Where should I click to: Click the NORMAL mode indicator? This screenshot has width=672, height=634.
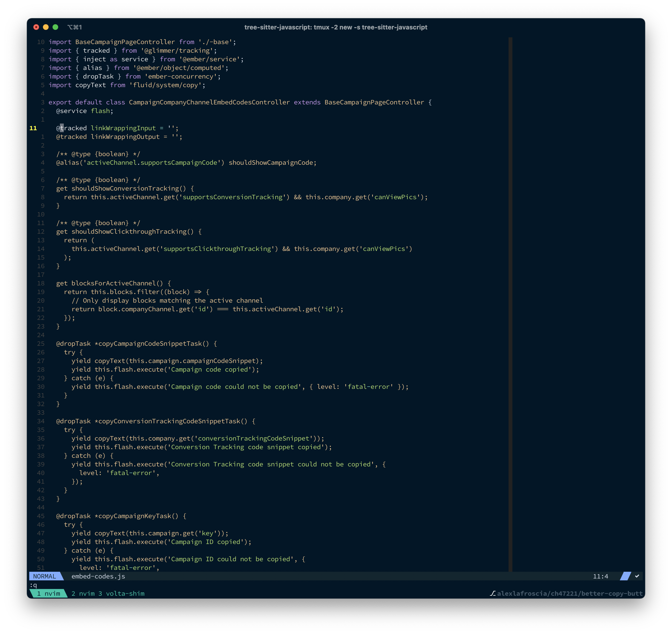45,576
